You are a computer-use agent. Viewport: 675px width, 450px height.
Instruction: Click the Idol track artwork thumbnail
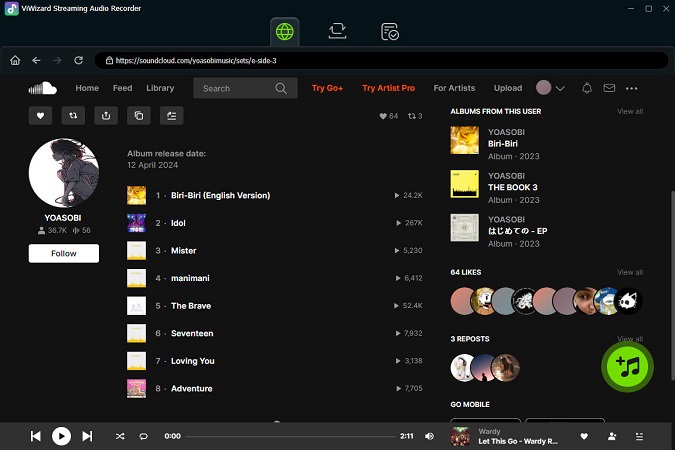pyautogui.click(x=136, y=223)
